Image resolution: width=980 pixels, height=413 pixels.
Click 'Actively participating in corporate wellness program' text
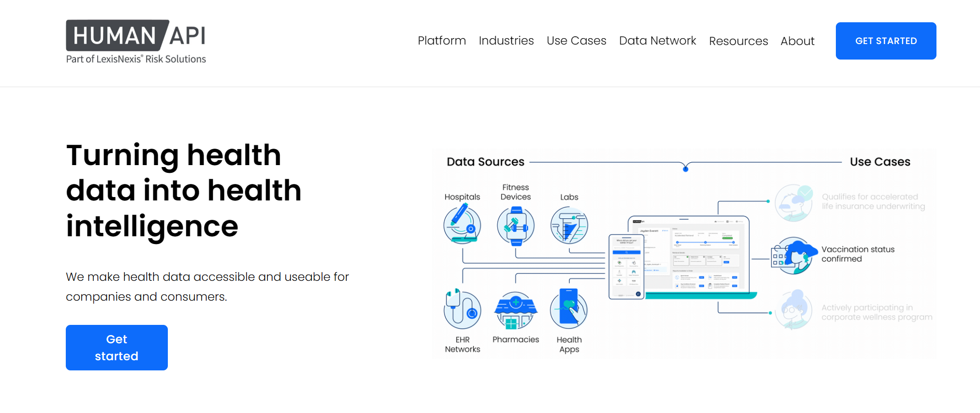click(876, 312)
